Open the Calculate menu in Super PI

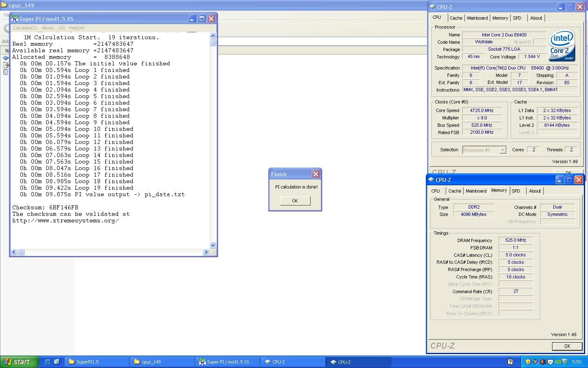click(24, 28)
